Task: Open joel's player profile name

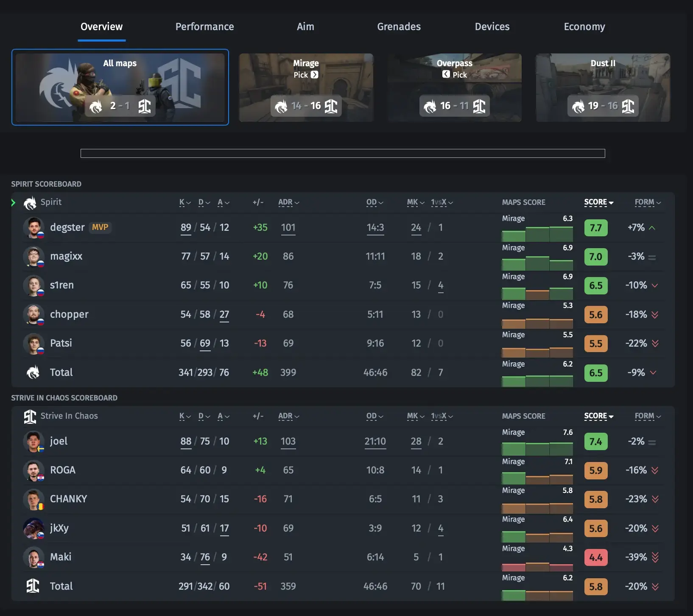Action: coord(59,441)
